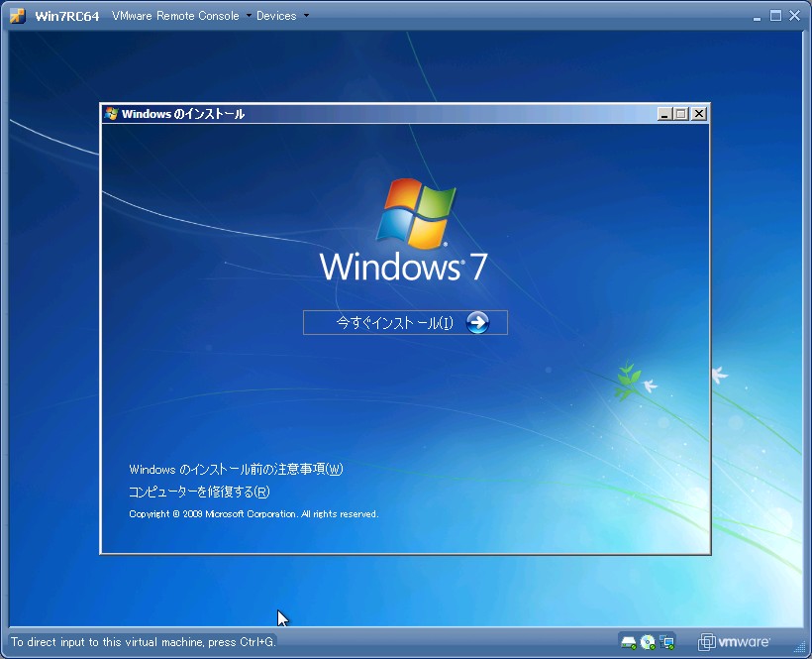Screen dimensions: 812x659
Task: Click the 今すぐインストール(I) install button
Action: pyautogui.click(x=405, y=323)
